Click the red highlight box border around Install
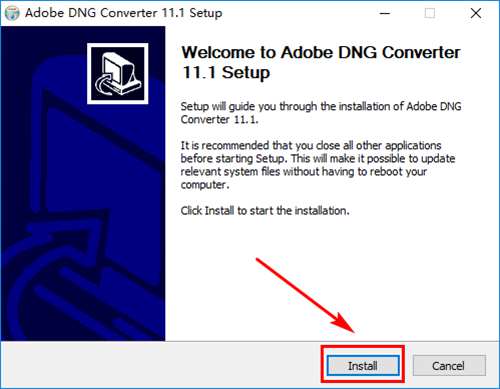 tap(363, 347)
